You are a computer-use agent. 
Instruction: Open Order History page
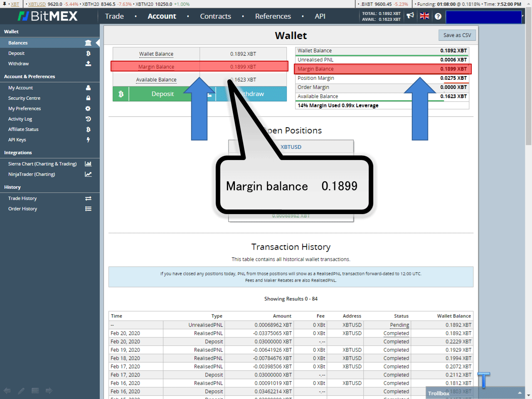tap(22, 209)
